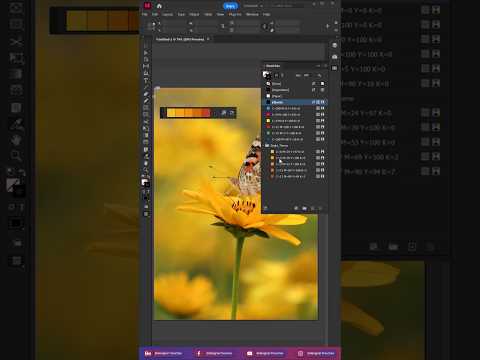Viewport: 480px width, 360px height.
Task: Select the Pen tool
Action: click(x=146, y=94)
